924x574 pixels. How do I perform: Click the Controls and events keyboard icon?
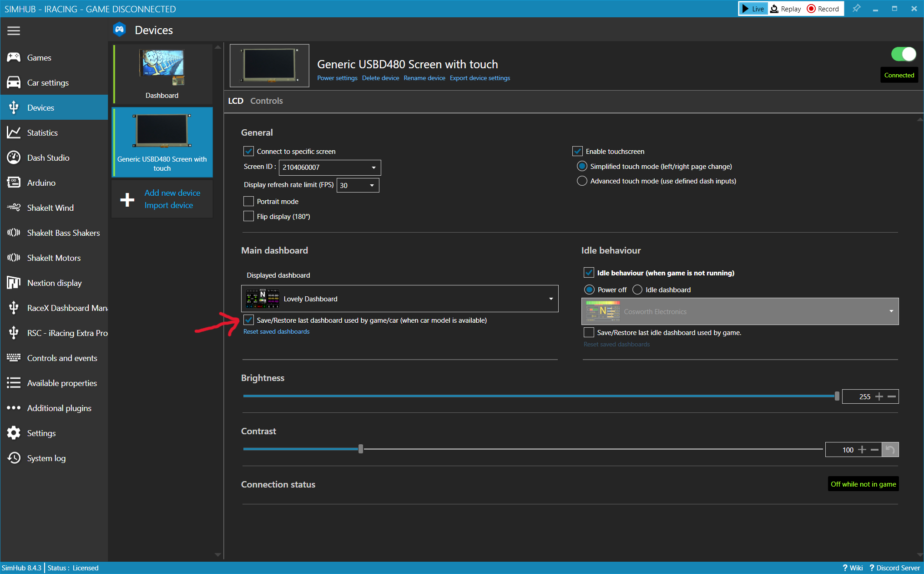pos(14,358)
